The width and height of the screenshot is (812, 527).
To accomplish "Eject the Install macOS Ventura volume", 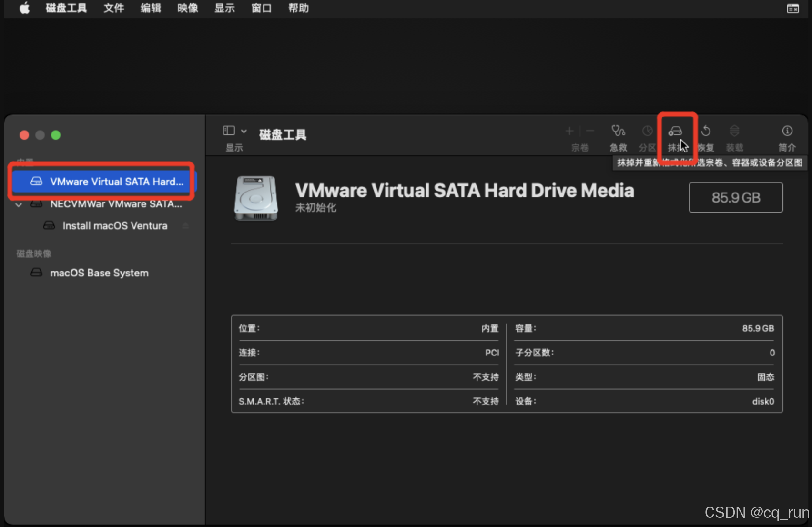I will (186, 226).
